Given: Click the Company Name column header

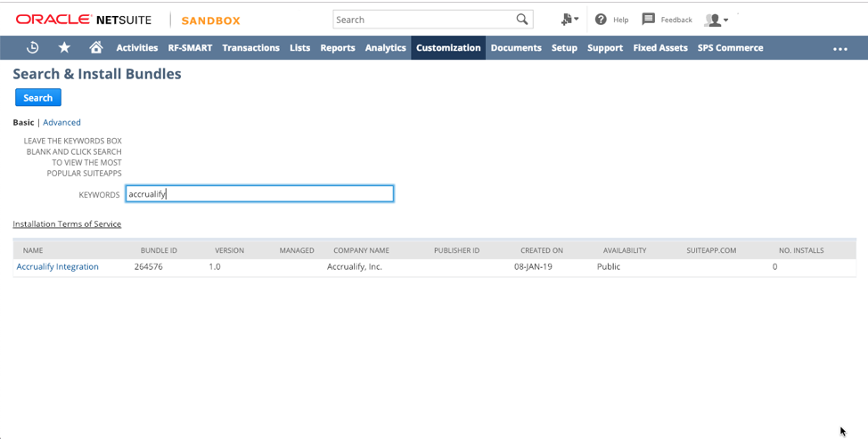Looking at the screenshot, I should 361,250.
